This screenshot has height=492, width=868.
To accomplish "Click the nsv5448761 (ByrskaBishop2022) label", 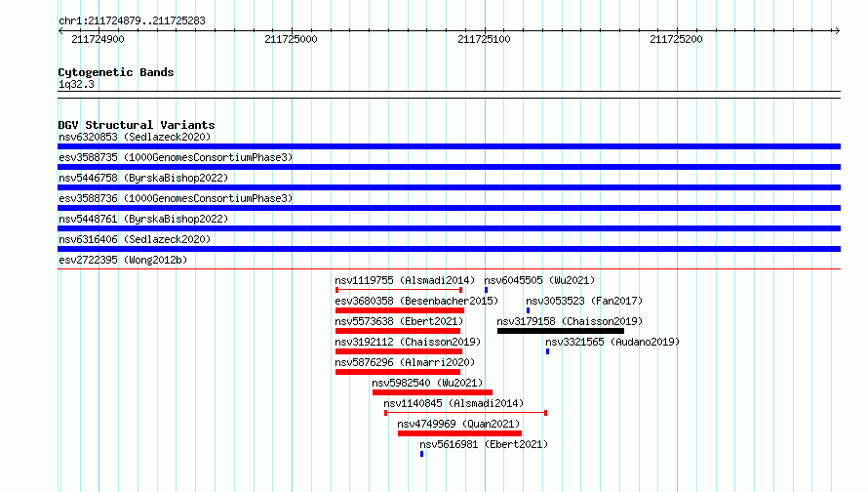I will pos(143,219).
